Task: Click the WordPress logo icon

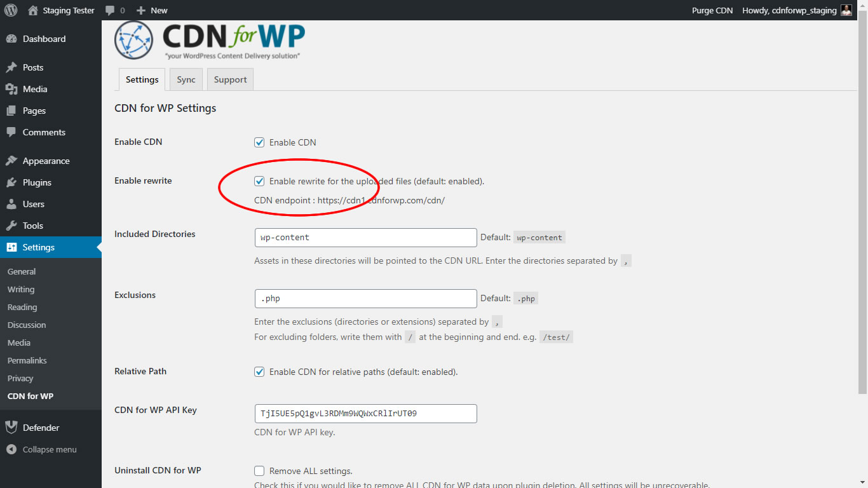Action: (11, 10)
